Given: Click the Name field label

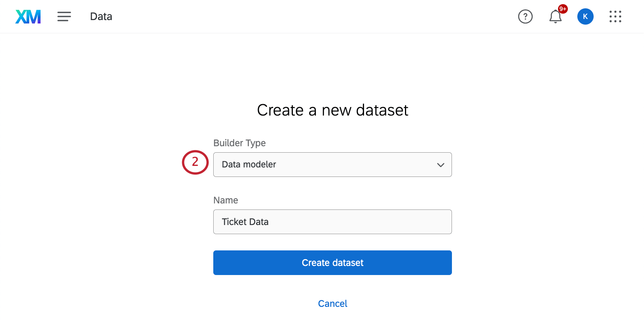Looking at the screenshot, I should coord(226,200).
